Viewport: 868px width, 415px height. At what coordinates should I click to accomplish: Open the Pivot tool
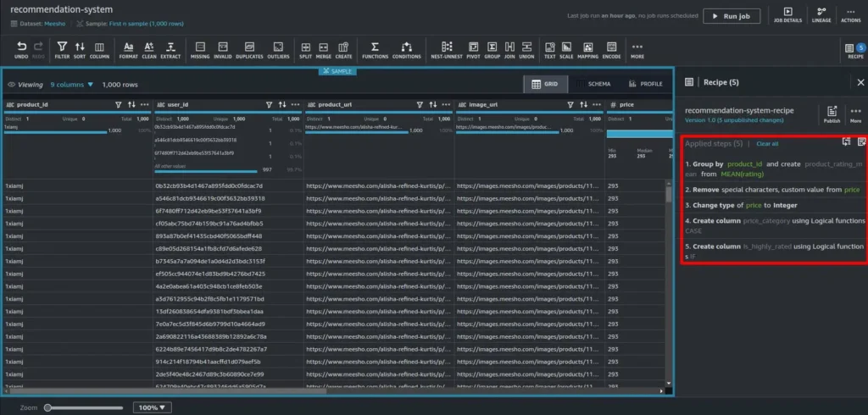coord(473,50)
